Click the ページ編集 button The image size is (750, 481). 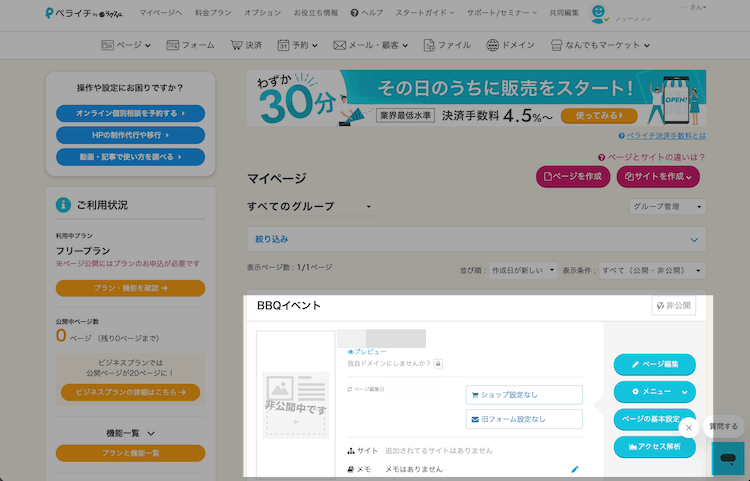pyautogui.click(x=654, y=364)
